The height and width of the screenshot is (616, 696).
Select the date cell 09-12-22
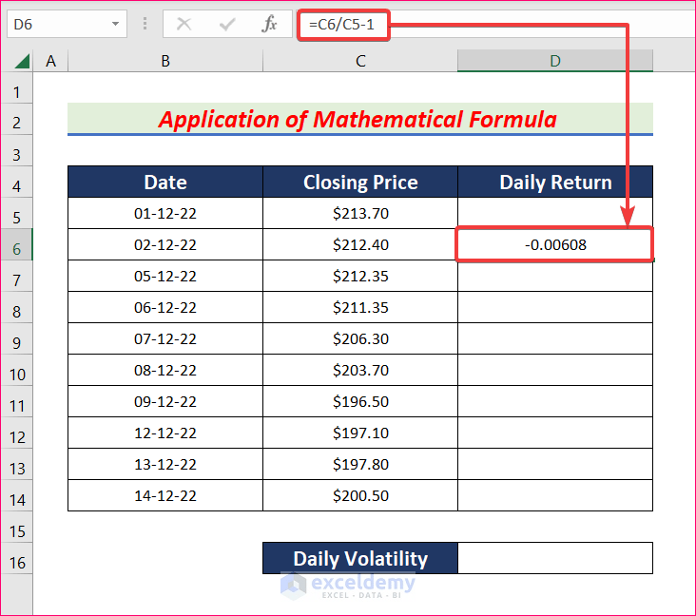pyautogui.click(x=165, y=402)
